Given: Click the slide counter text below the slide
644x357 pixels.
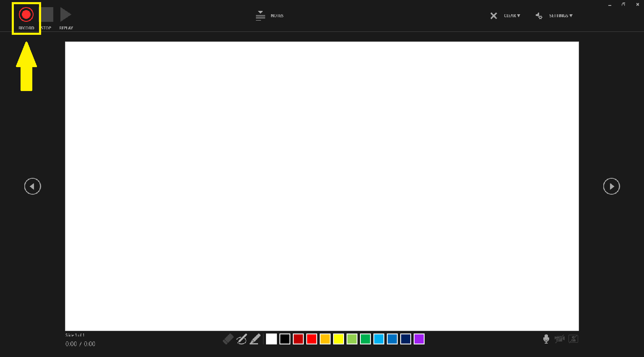Looking at the screenshot, I should pos(75,335).
